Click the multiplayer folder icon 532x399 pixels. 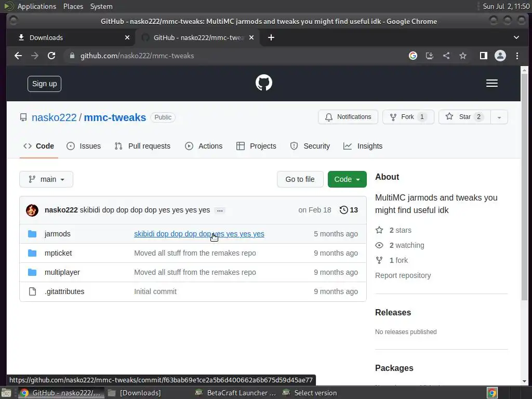32,272
